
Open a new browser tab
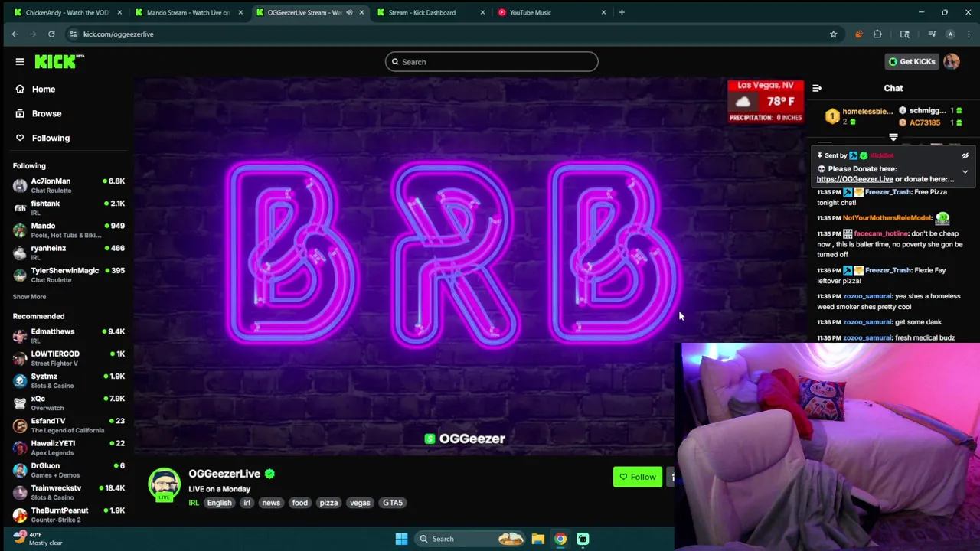point(622,12)
